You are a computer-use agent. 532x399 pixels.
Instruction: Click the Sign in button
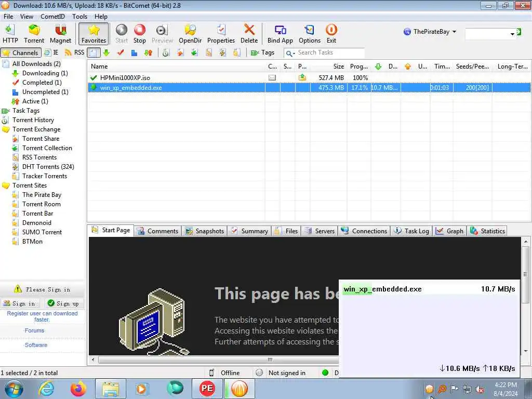tap(20, 303)
